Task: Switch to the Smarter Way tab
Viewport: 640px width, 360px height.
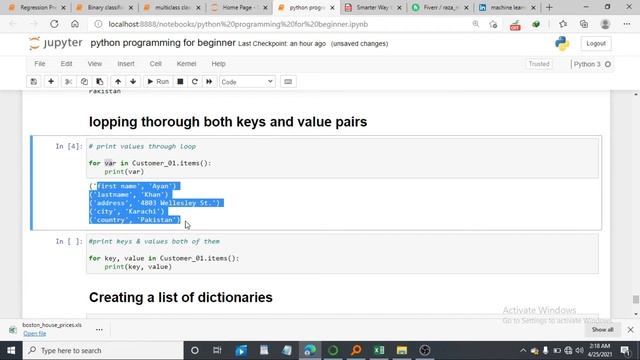Action: coord(373,7)
